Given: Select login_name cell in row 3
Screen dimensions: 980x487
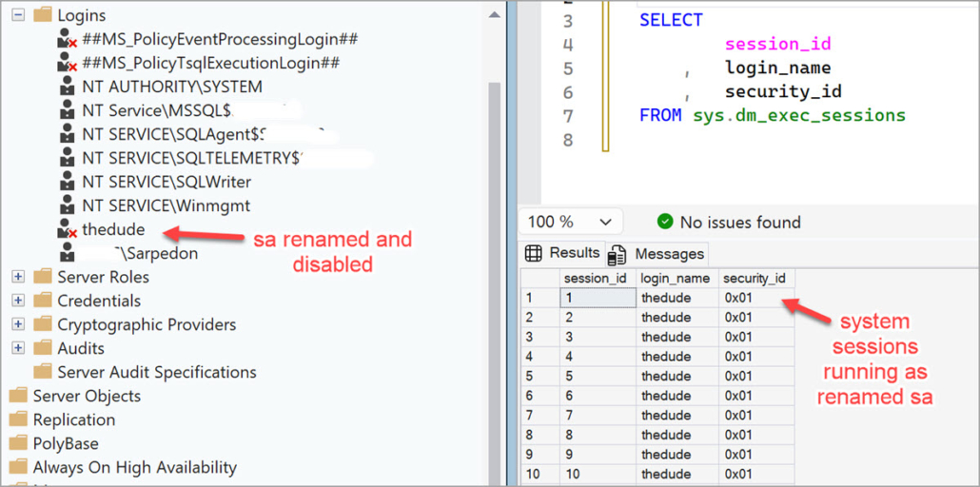Looking at the screenshot, I should click(x=677, y=337).
